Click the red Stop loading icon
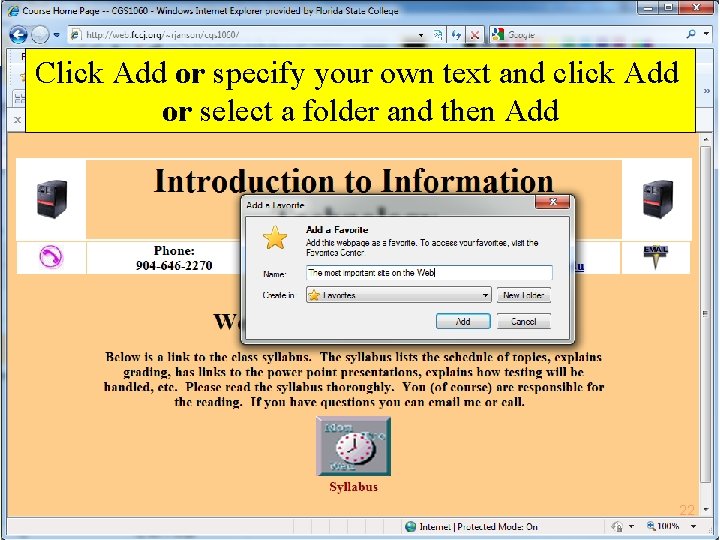The height and width of the screenshot is (540, 720). [475, 35]
